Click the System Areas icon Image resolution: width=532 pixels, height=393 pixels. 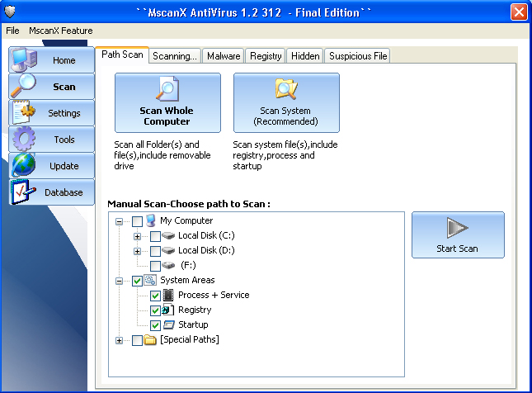pyautogui.click(x=150, y=280)
